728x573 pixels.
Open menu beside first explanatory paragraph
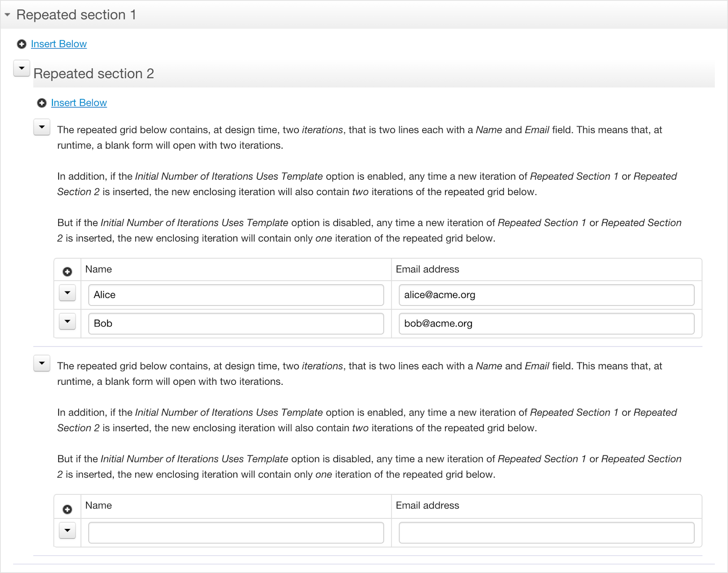pyautogui.click(x=42, y=127)
